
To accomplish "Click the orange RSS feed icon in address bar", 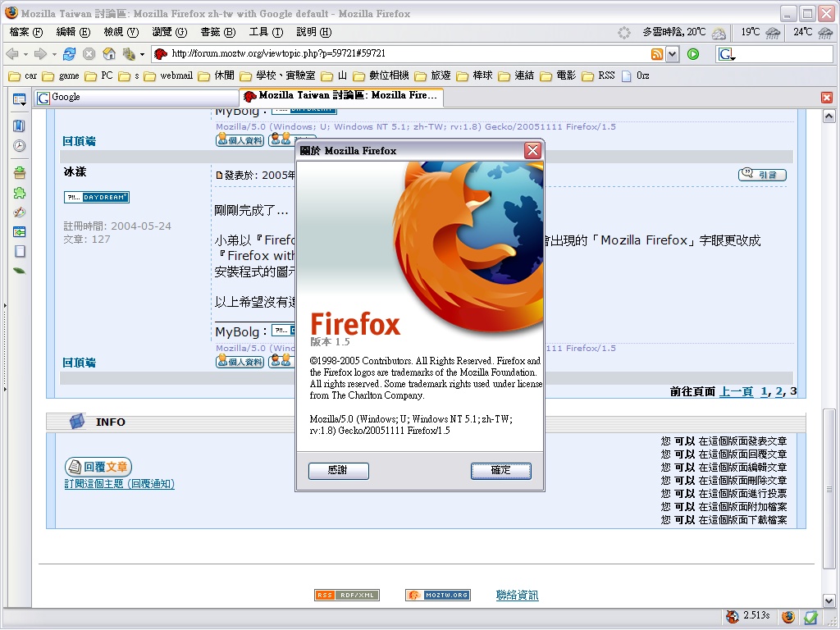I will (x=657, y=53).
